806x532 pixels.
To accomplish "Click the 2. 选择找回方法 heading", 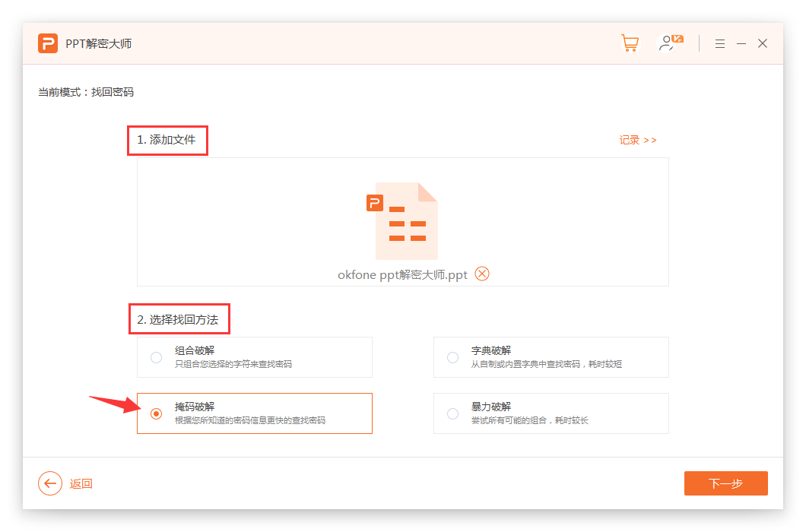I will [x=177, y=319].
